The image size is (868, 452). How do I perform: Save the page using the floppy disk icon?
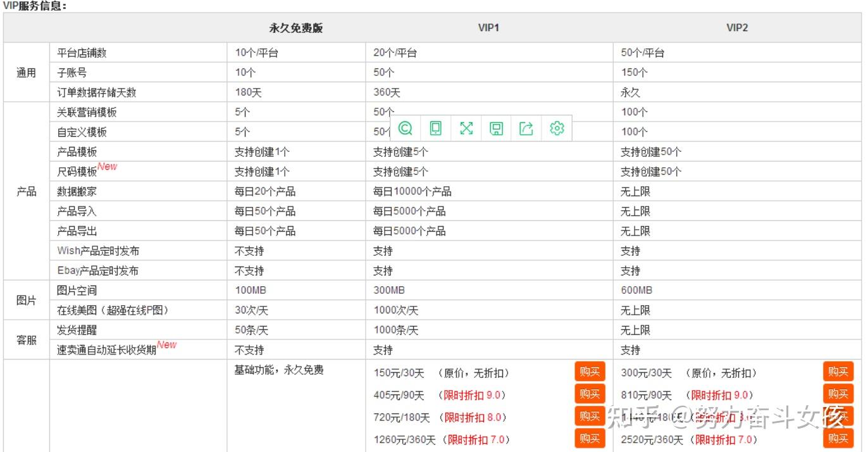[496, 128]
